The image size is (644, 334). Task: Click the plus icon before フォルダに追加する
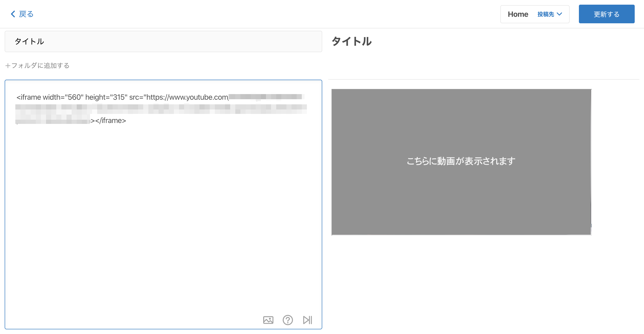click(8, 66)
